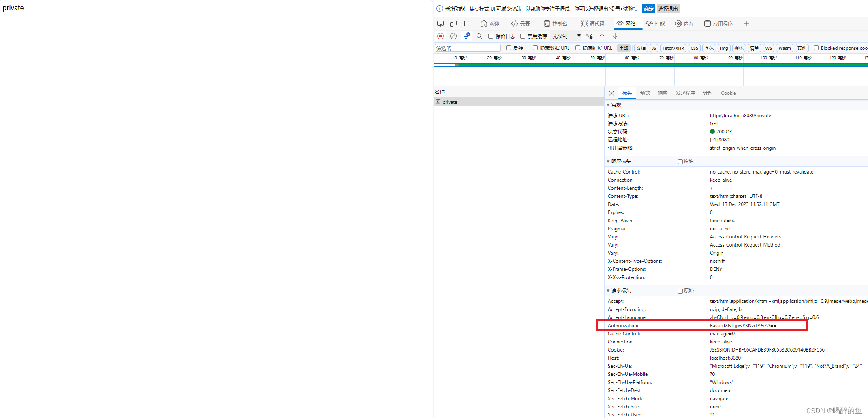Viewport: 868px width, 418px height.
Task: Enable 禁用缓存 checkbox
Action: point(523,36)
